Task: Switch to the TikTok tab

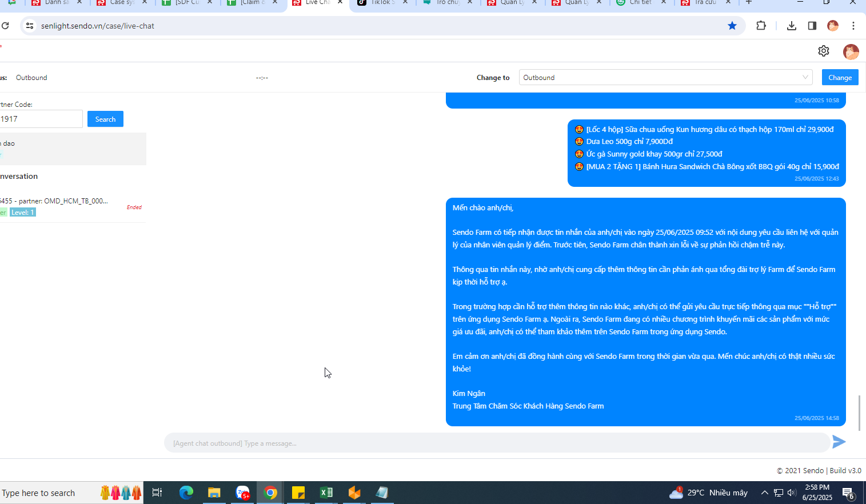Action: [x=382, y=2]
